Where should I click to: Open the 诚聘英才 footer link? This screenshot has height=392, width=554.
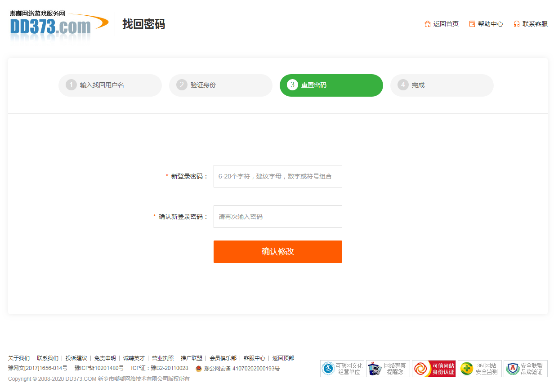134,358
